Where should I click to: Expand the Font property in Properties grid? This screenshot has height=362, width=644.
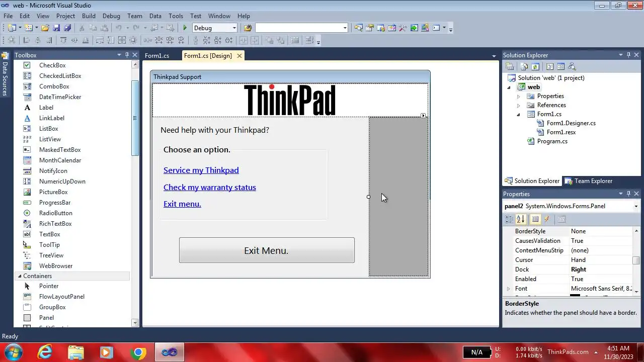pos(508,289)
